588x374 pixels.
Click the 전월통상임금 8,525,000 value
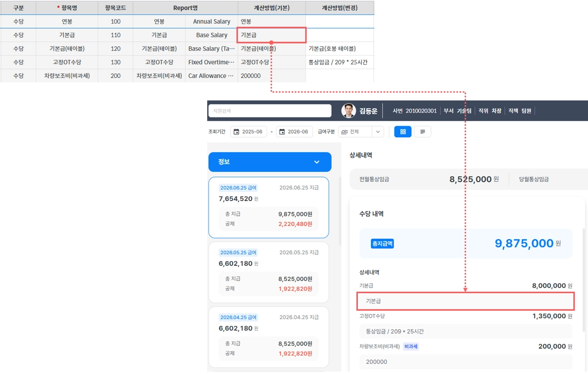pos(470,179)
